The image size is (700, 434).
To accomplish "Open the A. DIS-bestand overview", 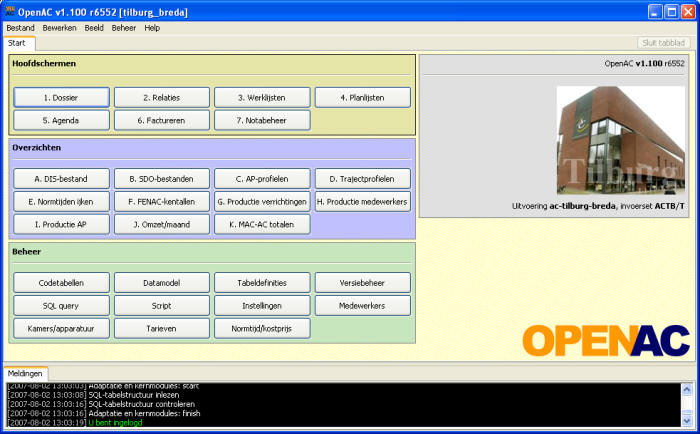I will (x=61, y=179).
